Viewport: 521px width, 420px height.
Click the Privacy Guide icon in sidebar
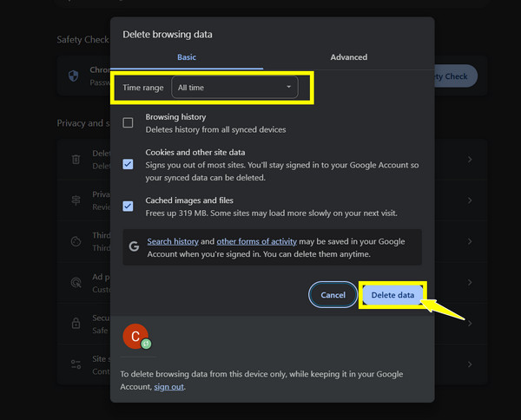(x=76, y=199)
